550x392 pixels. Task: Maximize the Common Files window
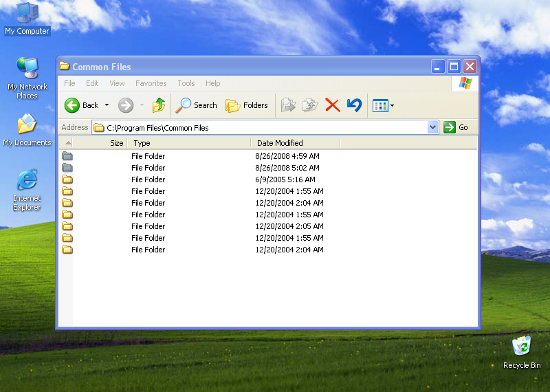tap(454, 66)
